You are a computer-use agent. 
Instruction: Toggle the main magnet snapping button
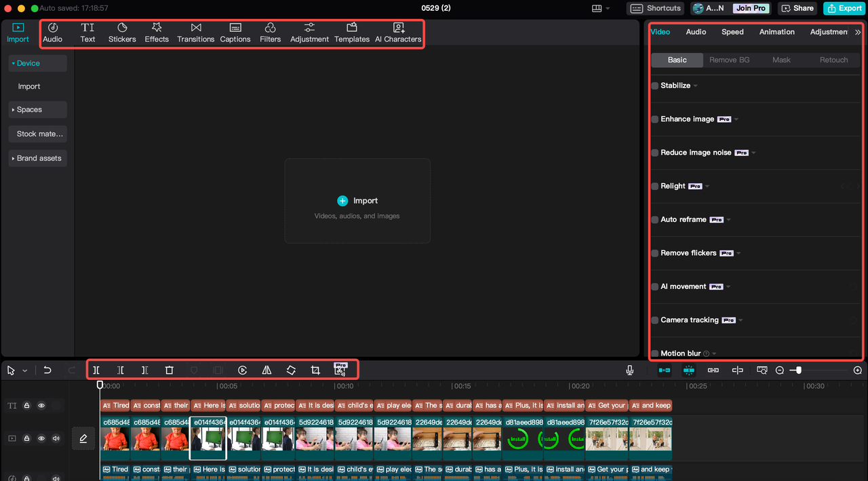(x=665, y=370)
